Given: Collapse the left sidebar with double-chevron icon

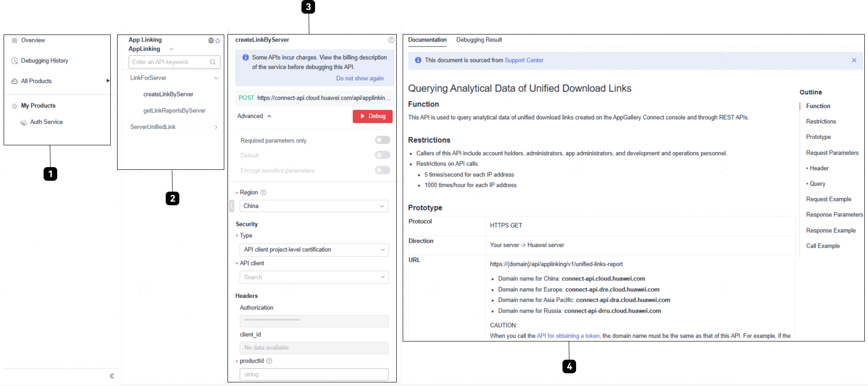Looking at the screenshot, I should tap(112, 376).
